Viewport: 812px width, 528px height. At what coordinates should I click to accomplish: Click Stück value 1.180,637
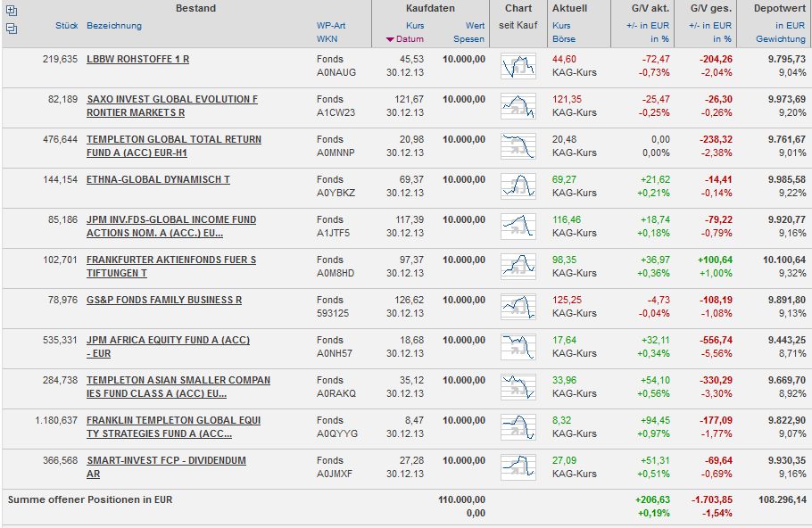(x=56, y=420)
